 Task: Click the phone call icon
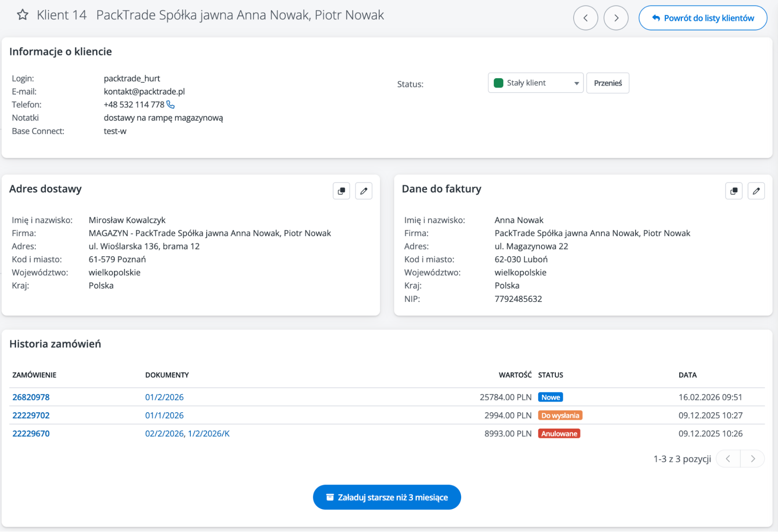tap(171, 105)
